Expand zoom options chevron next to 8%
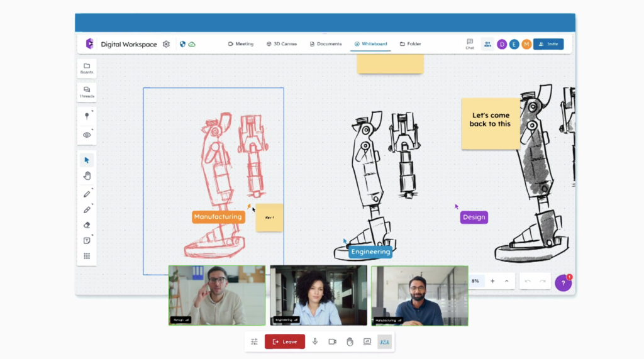The height and width of the screenshot is (359, 644). coord(507,281)
